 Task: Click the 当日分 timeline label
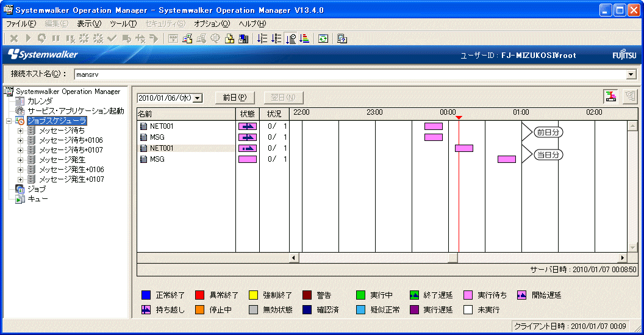548,155
